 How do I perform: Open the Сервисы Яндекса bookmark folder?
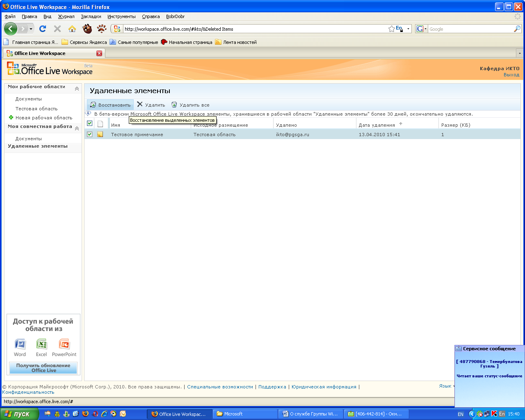(84, 42)
